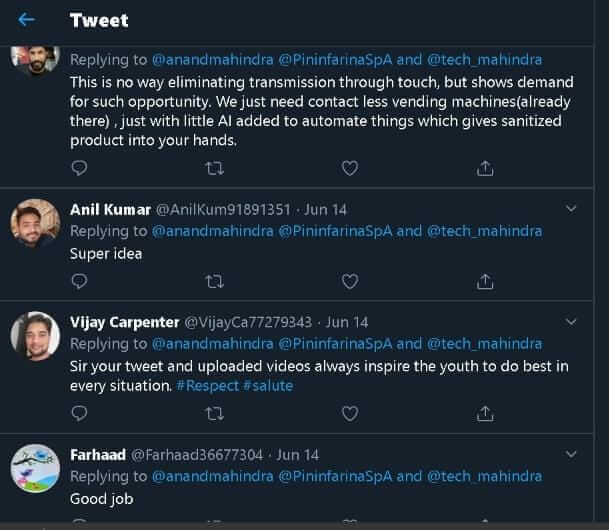Screen dimensions: 609x530
Task: Like the contactless vending machines tweet
Action: pyautogui.click(x=350, y=169)
